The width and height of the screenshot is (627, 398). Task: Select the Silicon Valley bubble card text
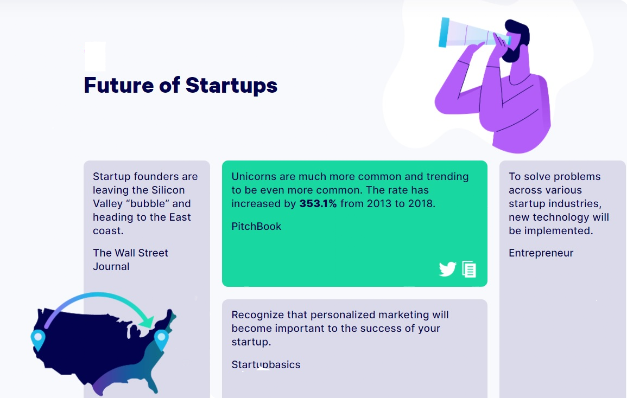[x=145, y=203]
